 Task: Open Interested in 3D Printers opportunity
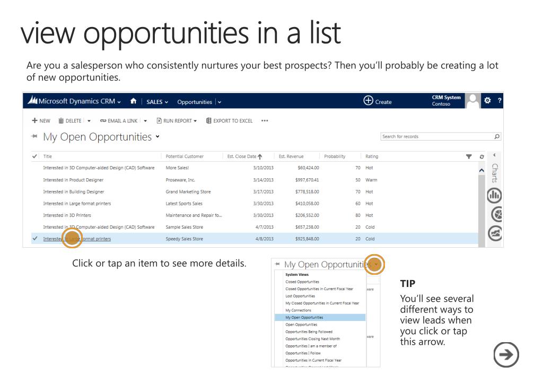point(67,215)
